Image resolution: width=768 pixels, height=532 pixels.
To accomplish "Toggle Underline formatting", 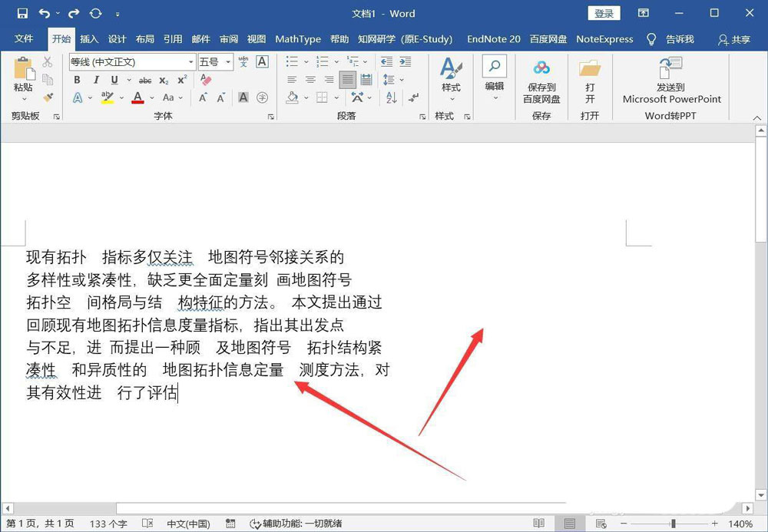I will coord(114,80).
